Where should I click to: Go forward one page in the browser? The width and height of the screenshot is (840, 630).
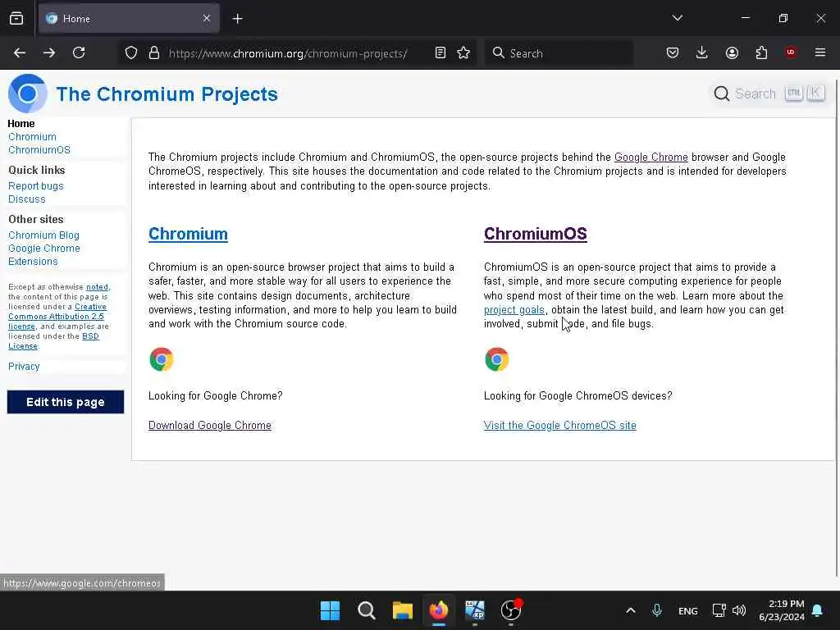pyautogui.click(x=49, y=52)
